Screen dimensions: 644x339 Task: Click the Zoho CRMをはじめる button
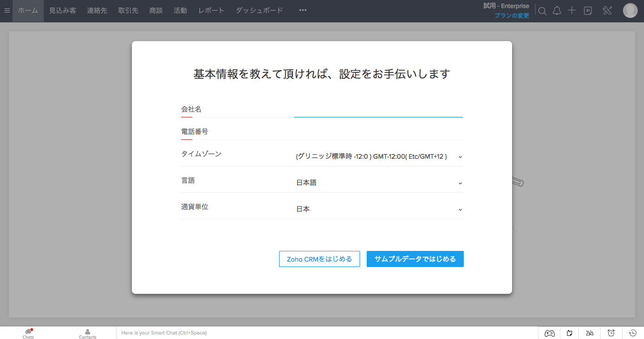pos(319,259)
